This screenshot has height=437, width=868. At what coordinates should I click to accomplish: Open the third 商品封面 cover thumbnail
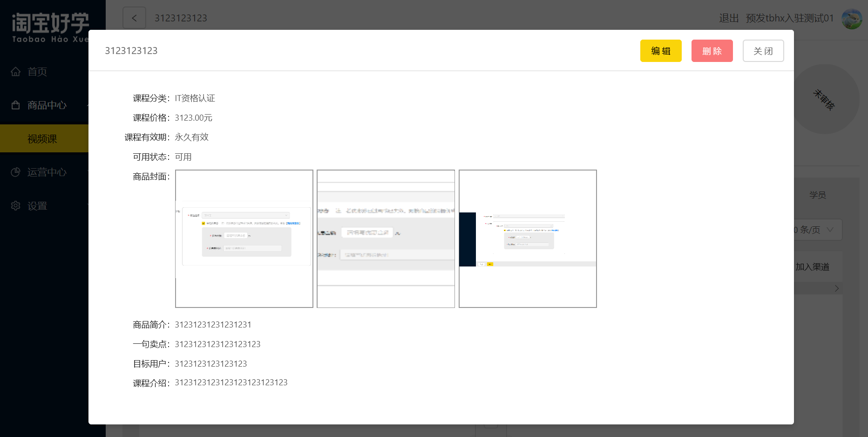[x=528, y=239]
